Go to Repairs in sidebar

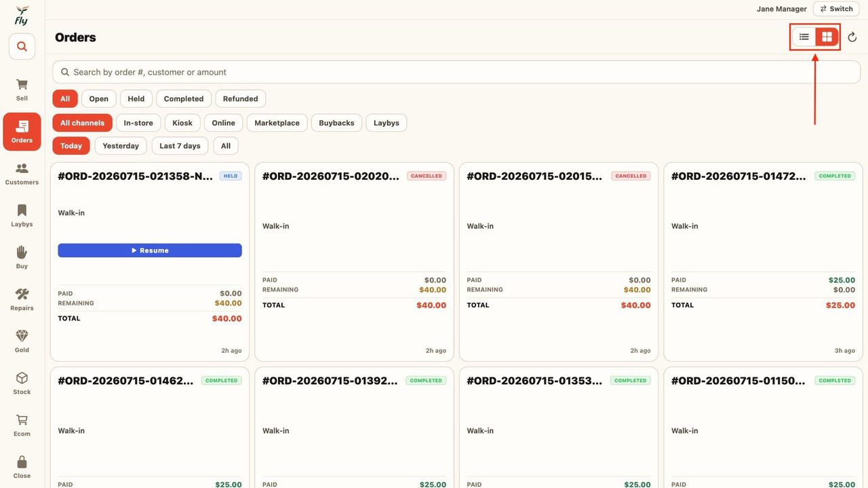coord(22,299)
